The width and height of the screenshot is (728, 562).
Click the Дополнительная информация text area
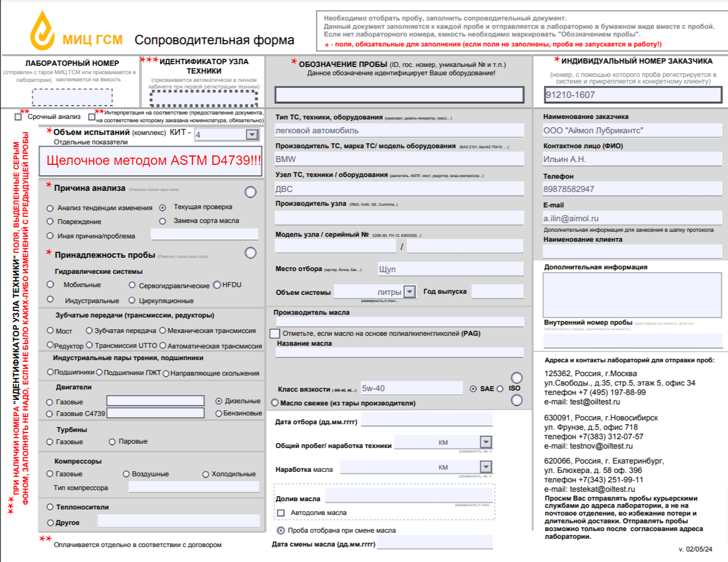tap(632, 295)
